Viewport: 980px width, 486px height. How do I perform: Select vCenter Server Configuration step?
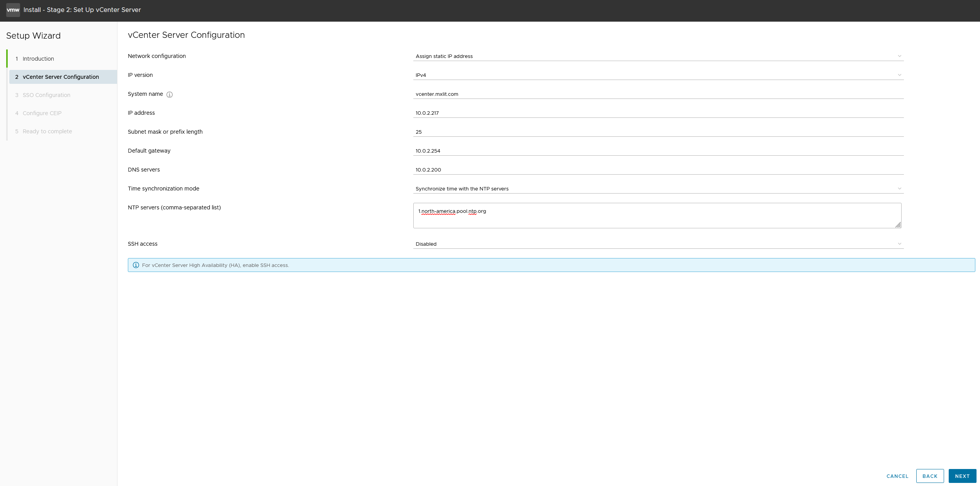[61, 77]
